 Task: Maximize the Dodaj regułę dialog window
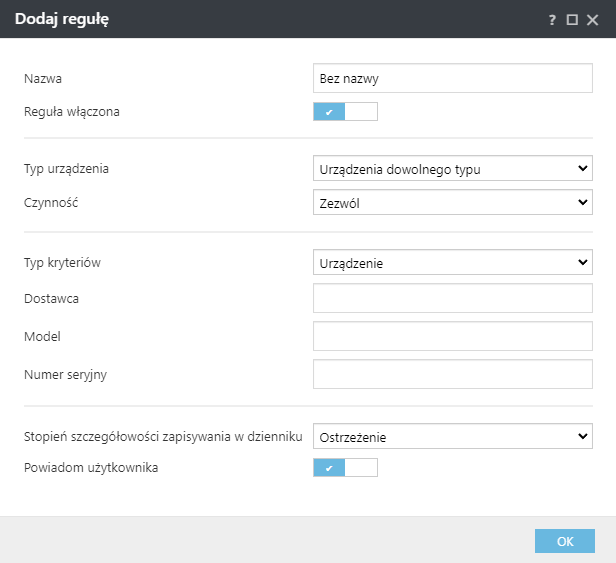(572, 19)
